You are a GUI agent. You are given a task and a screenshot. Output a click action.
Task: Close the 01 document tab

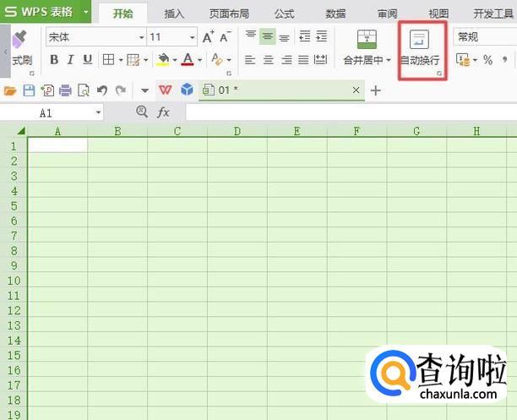point(356,90)
